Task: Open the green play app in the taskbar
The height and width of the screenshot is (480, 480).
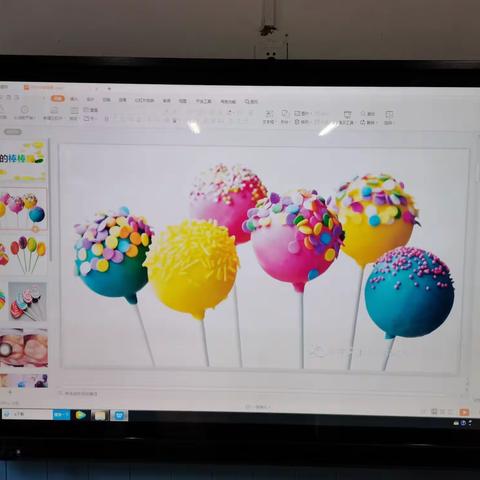Action: (80, 415)
